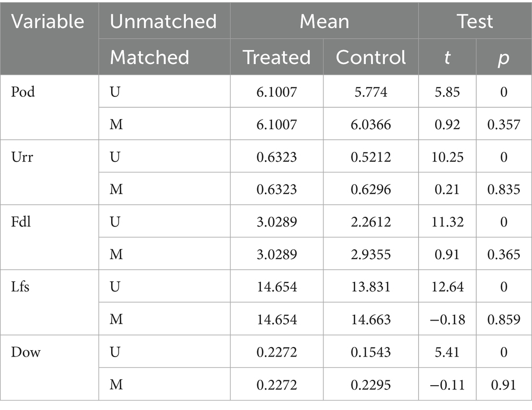Select the p-value 0.859 cell
Screen dimensions: 532x410
503,320
